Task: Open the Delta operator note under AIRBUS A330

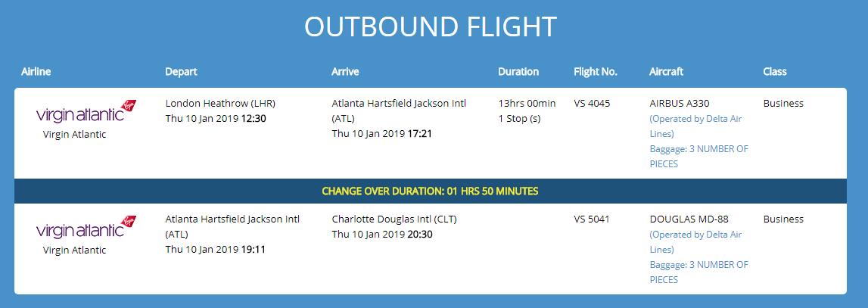Action: 696,126
